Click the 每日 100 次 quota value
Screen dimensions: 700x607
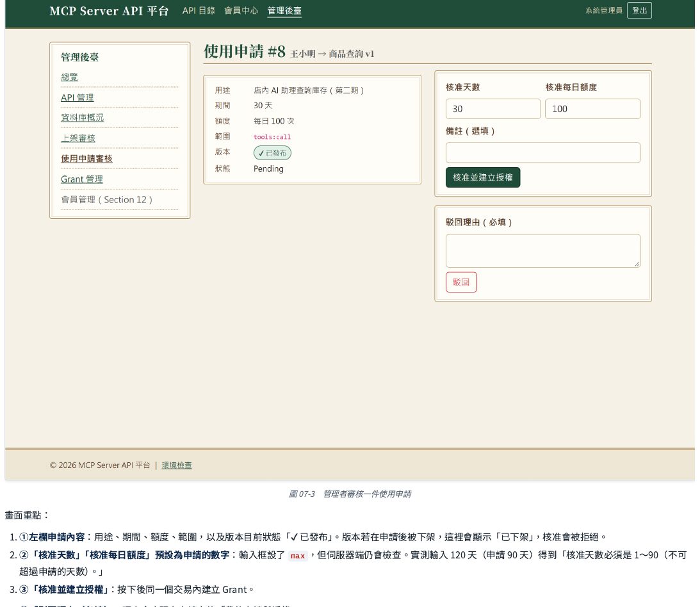(x=273, y=121)
